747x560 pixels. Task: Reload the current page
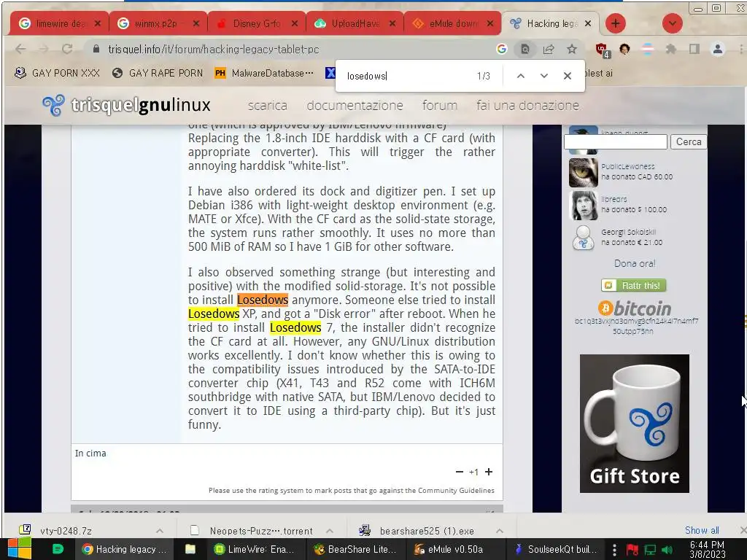coord(67,49)
